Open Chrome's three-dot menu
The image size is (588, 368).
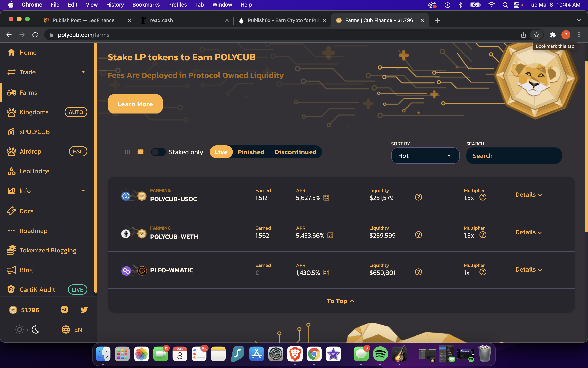click(x=579, y=35)
